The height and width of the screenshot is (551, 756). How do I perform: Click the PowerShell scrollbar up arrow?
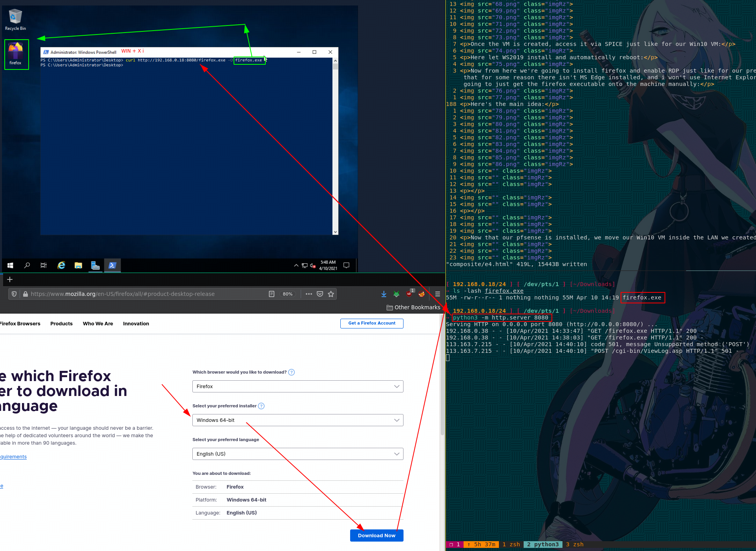(x=335, y=61)
